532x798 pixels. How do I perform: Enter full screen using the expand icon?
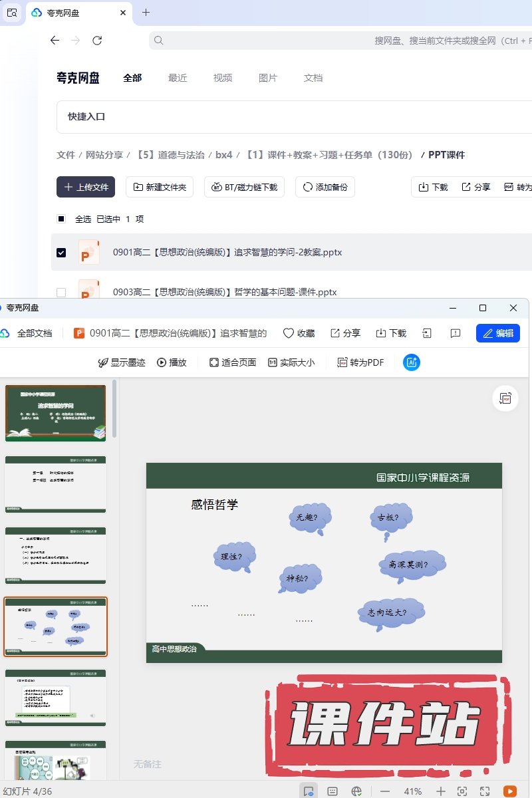point(485,791)
